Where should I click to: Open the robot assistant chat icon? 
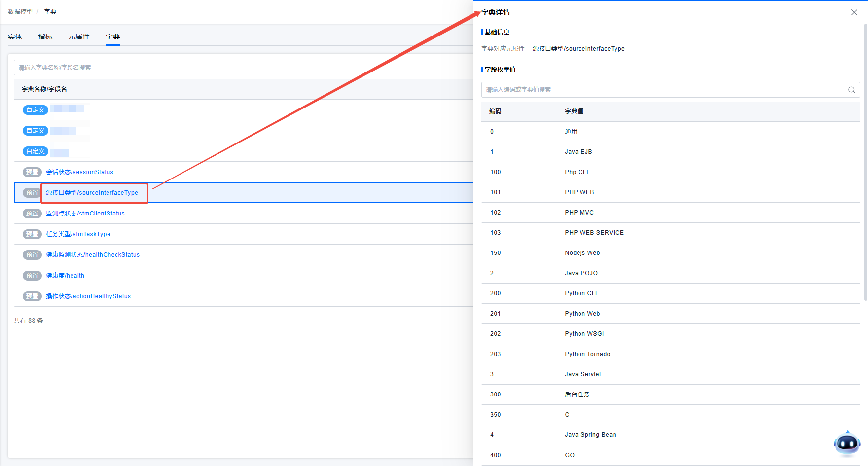[847, 443]
